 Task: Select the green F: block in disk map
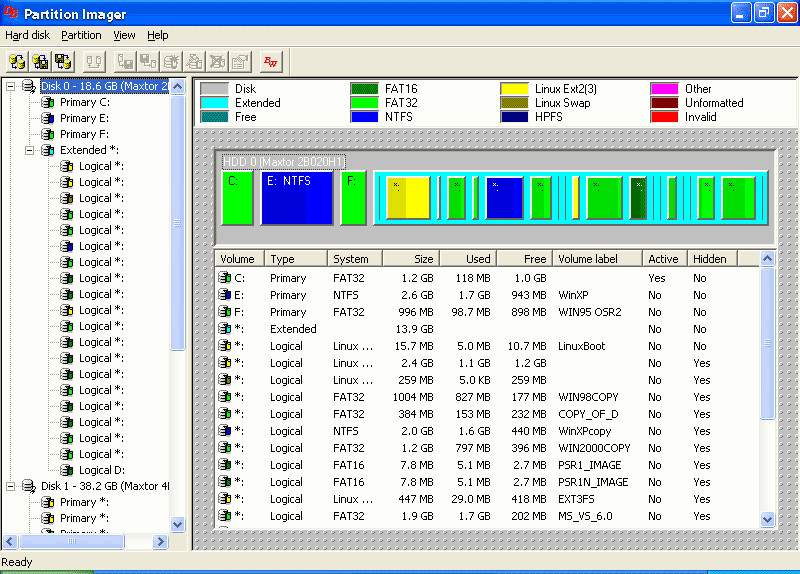click(354, 198)
